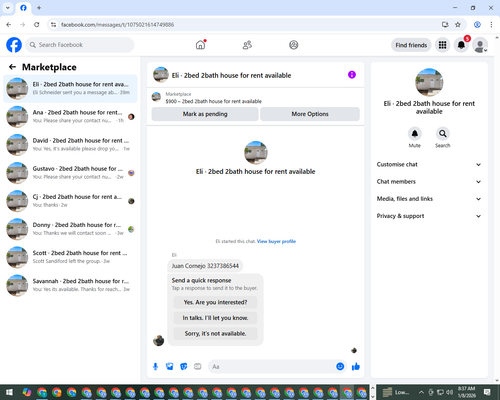Click the back arrow next to Marketplace
This screenshot has height=400, width=500.
[12, 67]
